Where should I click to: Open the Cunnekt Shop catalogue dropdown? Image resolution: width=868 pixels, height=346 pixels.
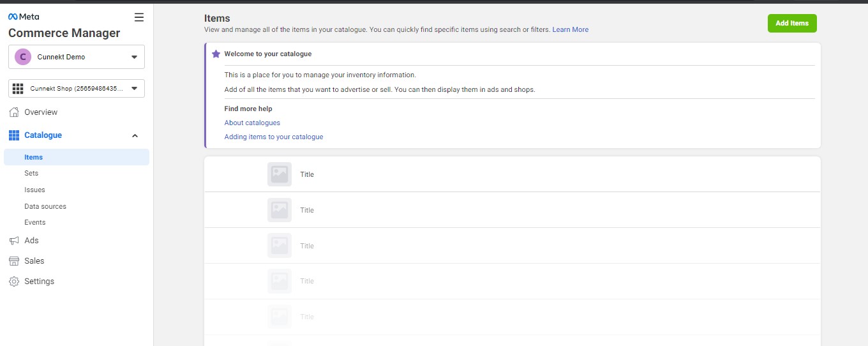[77, 89]
